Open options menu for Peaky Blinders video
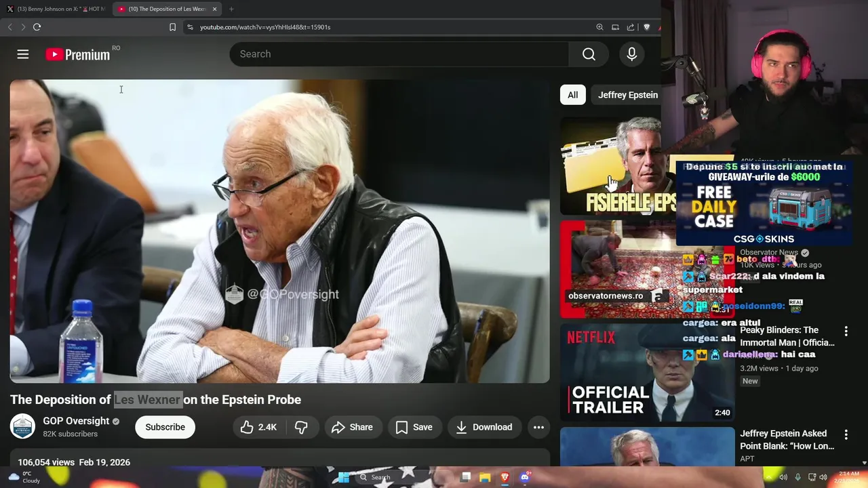The width and height of the screenshot is (868, 488). click(x=846, y=331)
